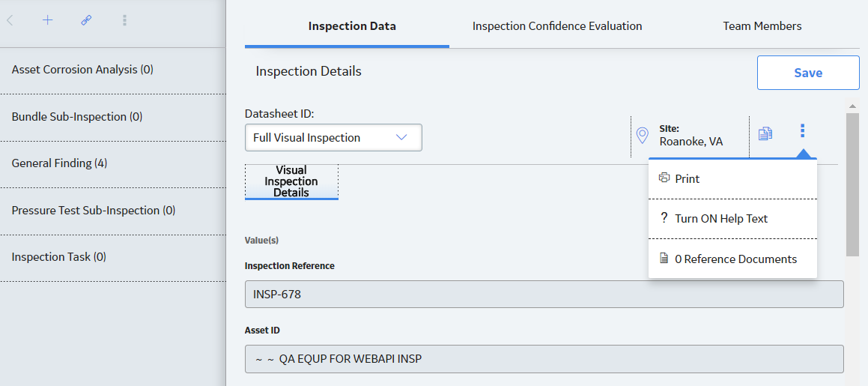868x386 pixels.
Task: Click the site location pin icon
Action: (x=642, y=136)
